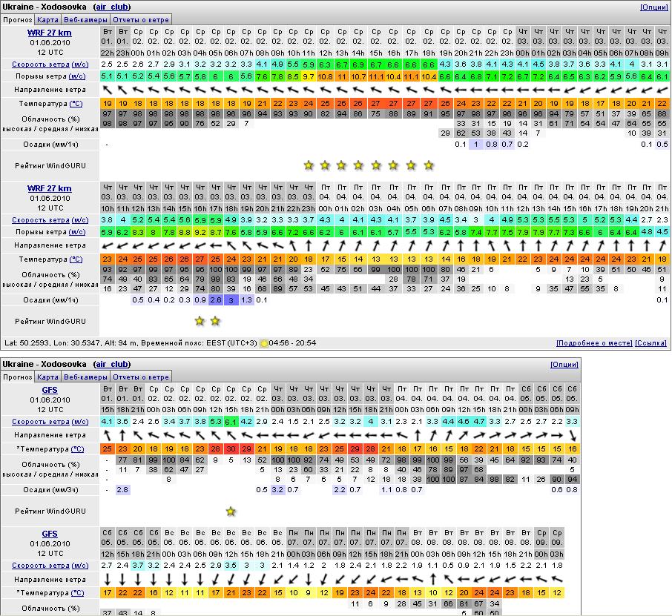Open Веб-камеры tab in the lower GFS widget

coord(85,377)
